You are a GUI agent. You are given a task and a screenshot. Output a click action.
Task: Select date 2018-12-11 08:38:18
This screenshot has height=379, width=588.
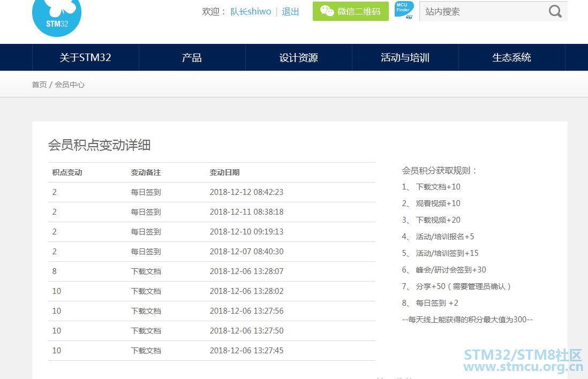pos(246,212)
